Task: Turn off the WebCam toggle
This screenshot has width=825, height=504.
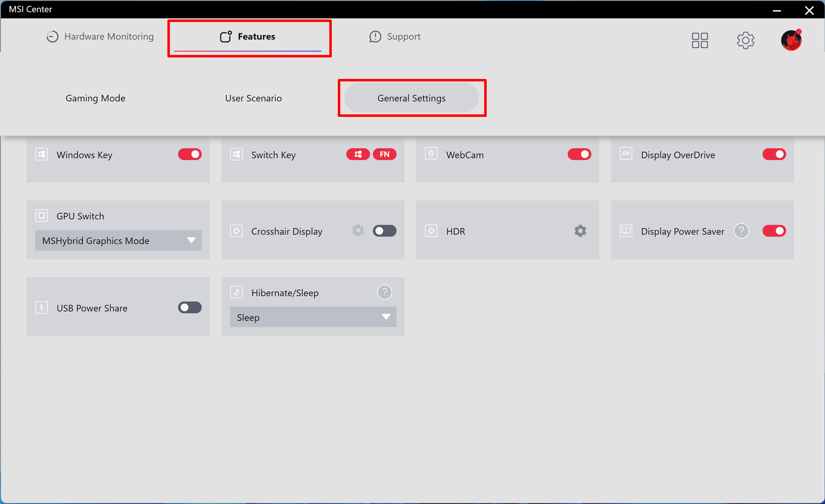Action: click(x=579, y=154)
